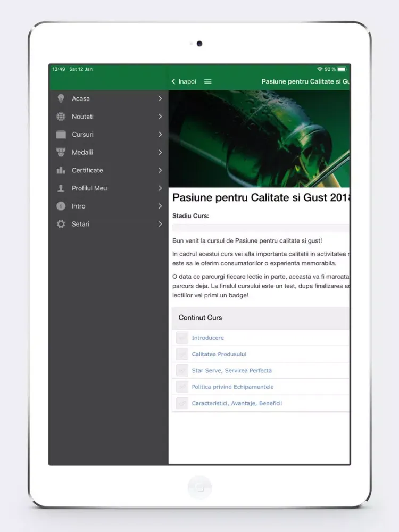Tap the Sat 12 Jan date

pyautogui.click(x=81, y=69)
